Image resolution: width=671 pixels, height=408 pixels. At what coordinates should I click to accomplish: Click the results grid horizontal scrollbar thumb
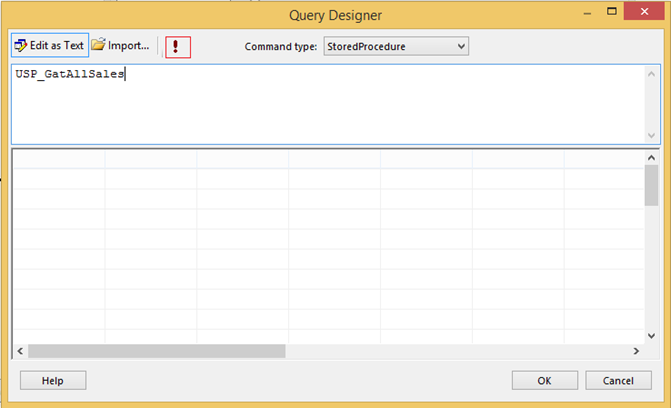(x=157, y=351)
